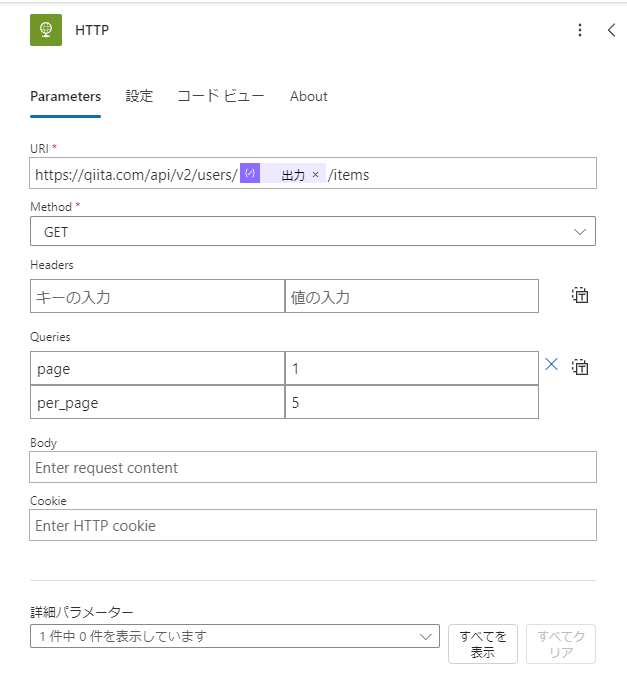Click the HTTP title text

92,30
